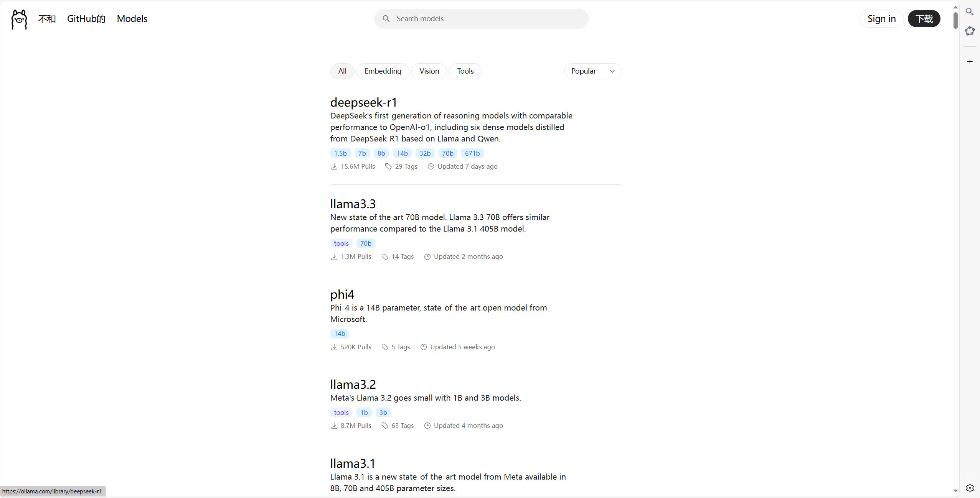This screenshot has width=980, height=498.
Task: Click the search magnifier icon in search bar
Action: pyautogui.click(x=386, y=19)
